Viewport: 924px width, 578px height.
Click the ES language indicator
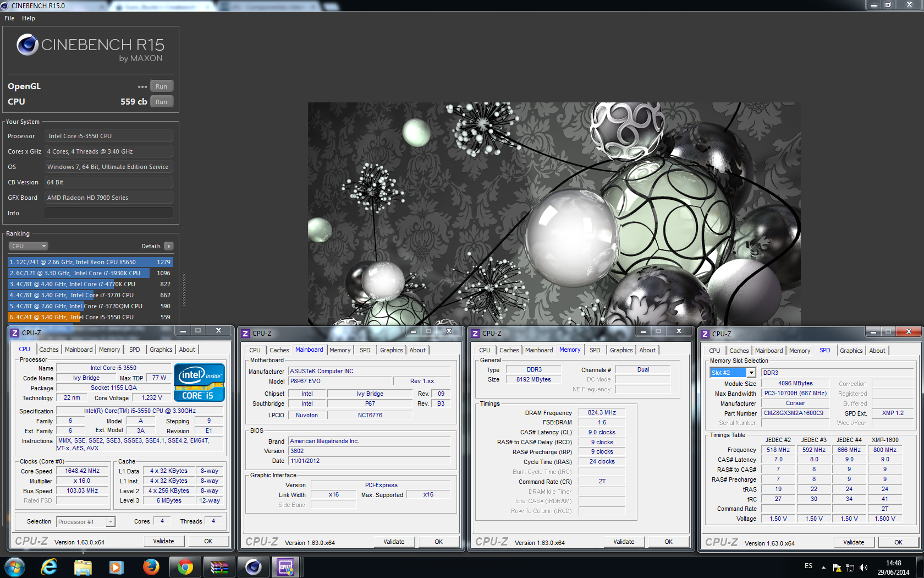pyautogui.click(x=809, y=566)
